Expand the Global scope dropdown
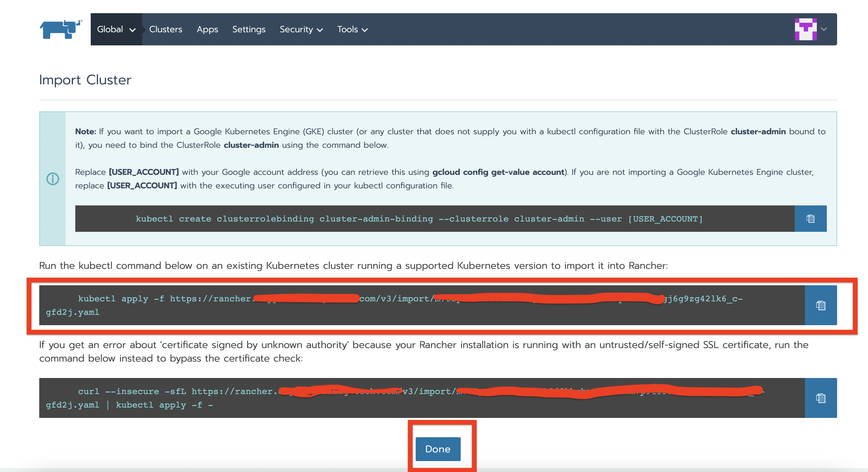 click(116, 29)
